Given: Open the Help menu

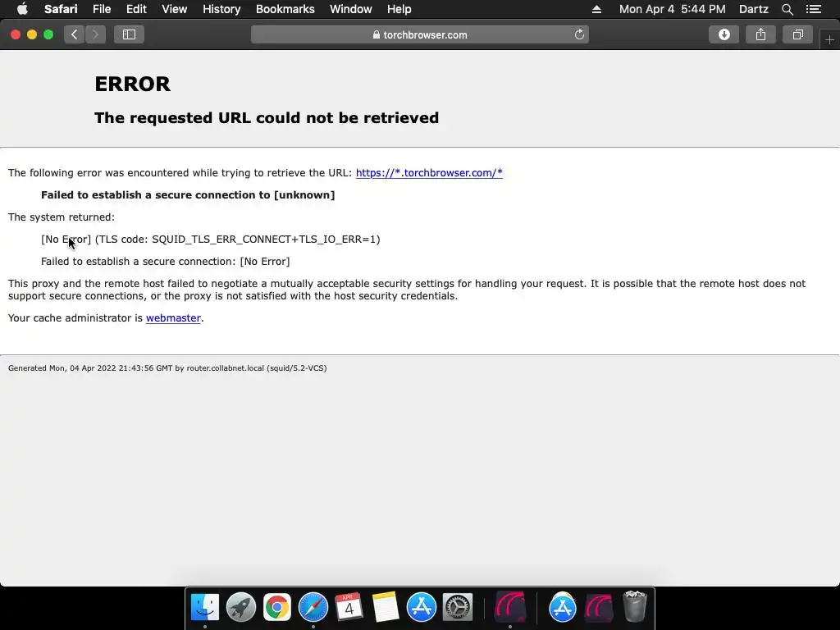Looking at the screenshot, I should tap(399, 9).
